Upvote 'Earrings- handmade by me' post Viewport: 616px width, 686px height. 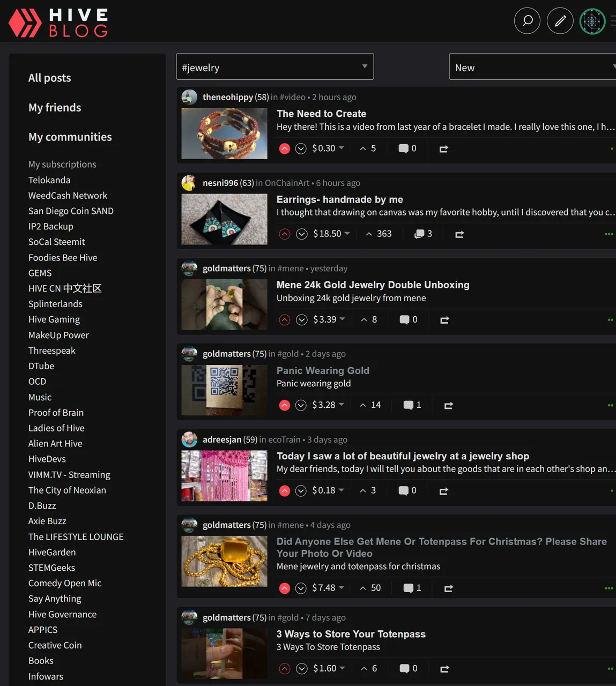pyautogui.click(x=285, y=234)
